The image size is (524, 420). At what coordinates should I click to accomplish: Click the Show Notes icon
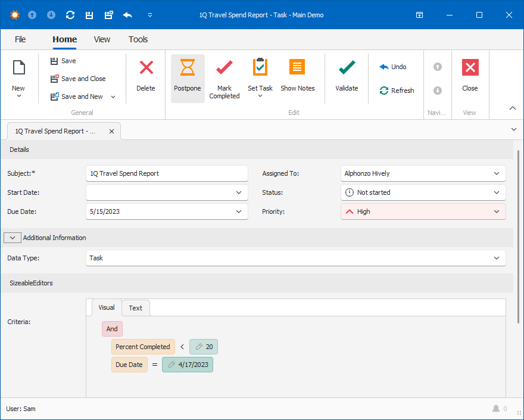297,67
